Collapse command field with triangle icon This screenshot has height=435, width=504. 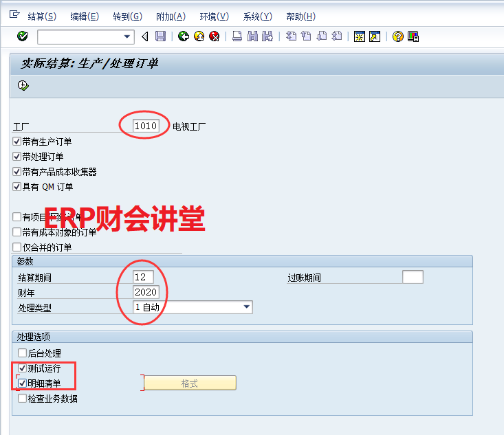click(145, 36)
